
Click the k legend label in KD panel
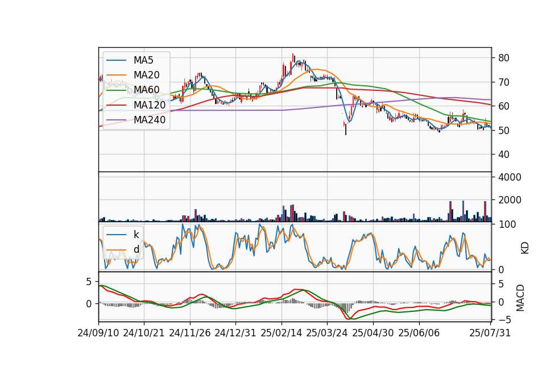pyautogui.click(x=136, y=235)
